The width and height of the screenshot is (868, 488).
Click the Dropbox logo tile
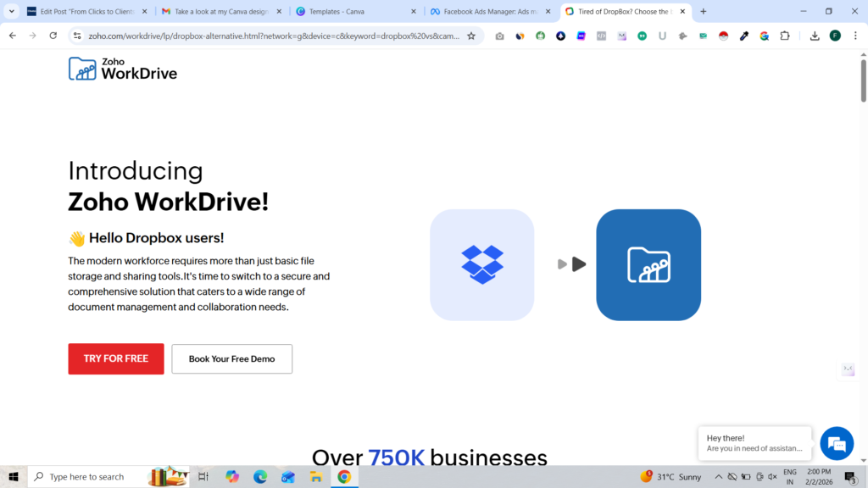pyautogui.click(x=481, y=264)
